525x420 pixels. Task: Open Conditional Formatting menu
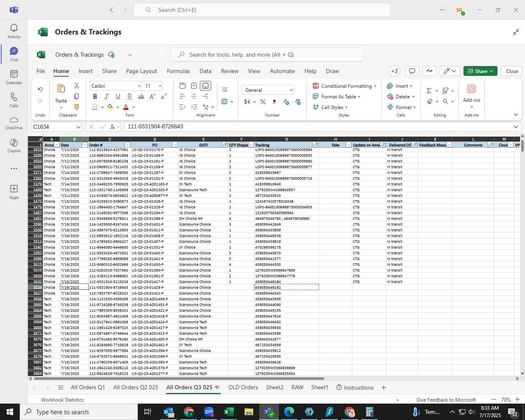pos(345,86)
